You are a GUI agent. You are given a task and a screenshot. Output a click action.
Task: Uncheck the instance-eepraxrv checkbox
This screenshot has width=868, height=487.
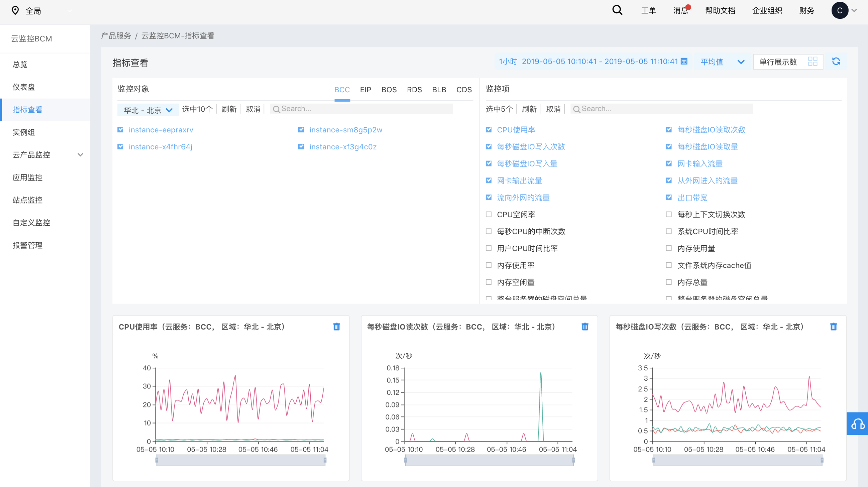tap(120, 130)
